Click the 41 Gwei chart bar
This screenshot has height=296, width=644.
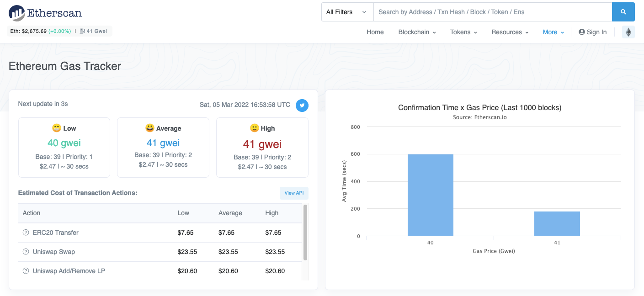click(557, 224)
